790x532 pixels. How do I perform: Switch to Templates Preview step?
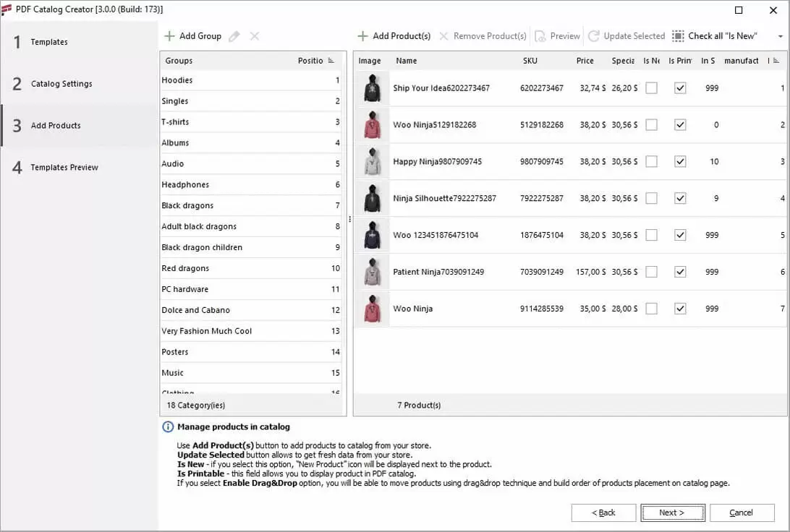(64, 168)
